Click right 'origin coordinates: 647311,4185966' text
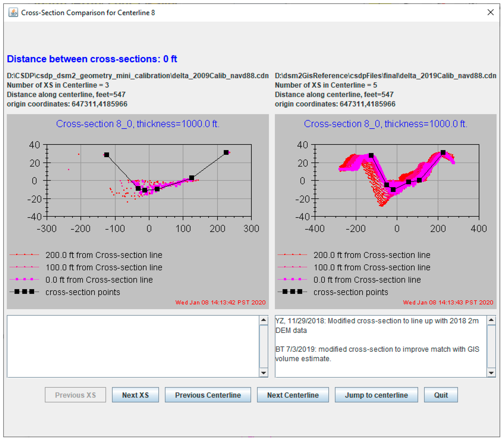The width and height of the screenshot is (504, 441). click(335, 104)
